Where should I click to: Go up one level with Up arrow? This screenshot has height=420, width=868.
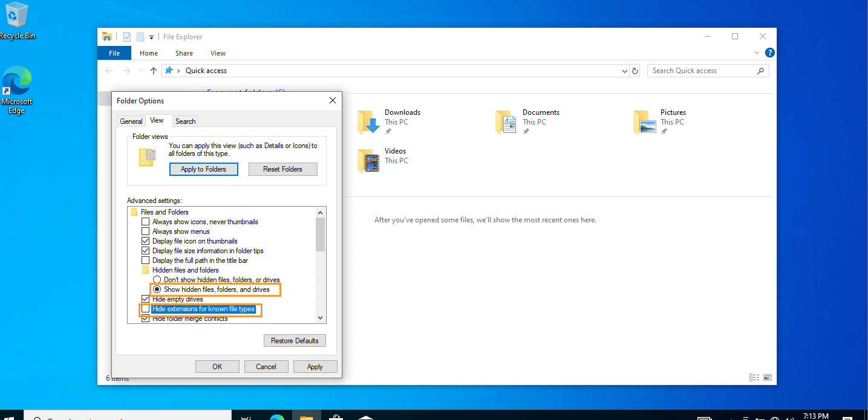point(154,71)
